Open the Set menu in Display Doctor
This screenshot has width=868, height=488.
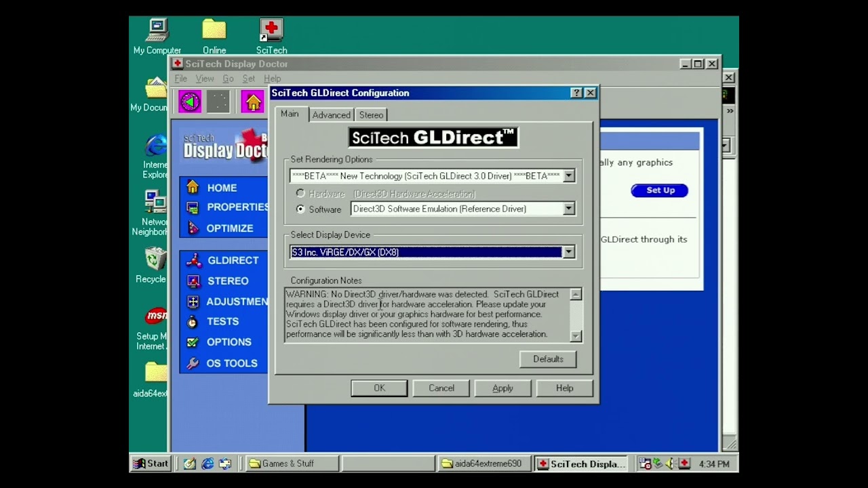[x=249, y=79]
